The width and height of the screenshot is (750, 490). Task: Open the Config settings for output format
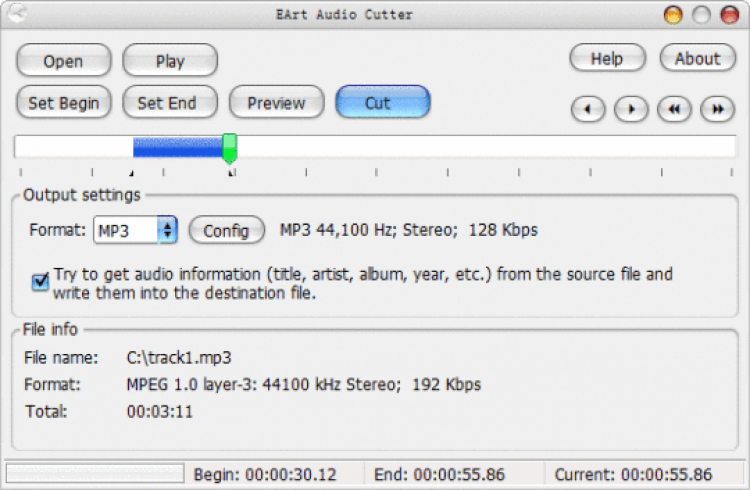[226, 230]
